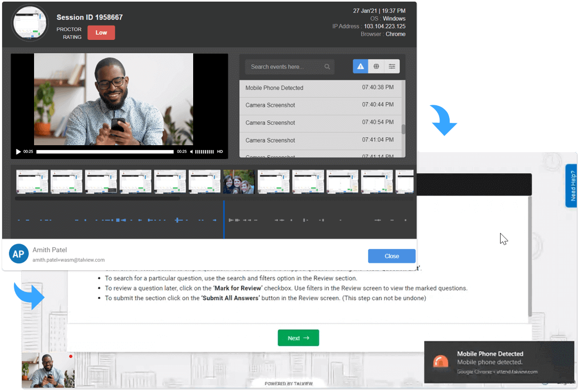This screenshot has height=392, width=580.
Task: Open the Need Help? side tab
Action: [572, 186]
